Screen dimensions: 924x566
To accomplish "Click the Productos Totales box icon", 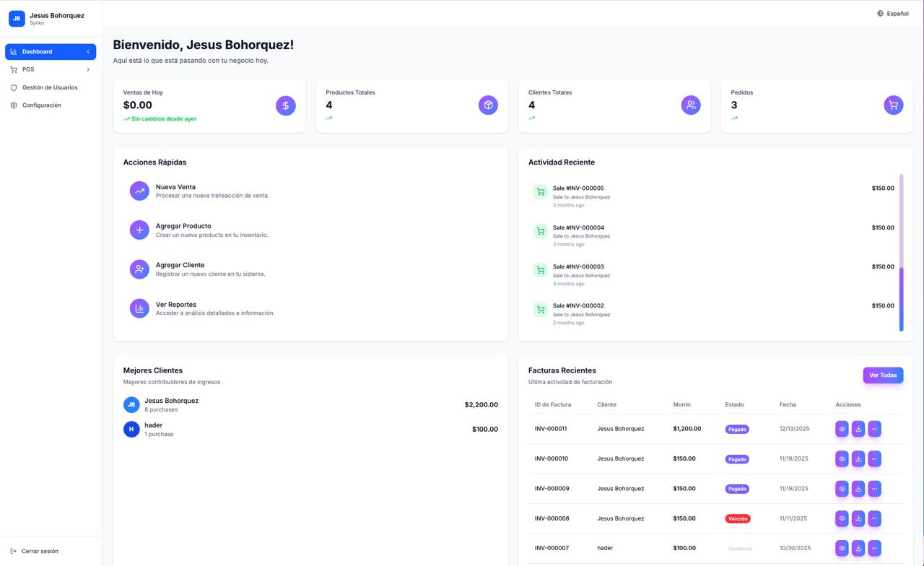I will [488, 105].
